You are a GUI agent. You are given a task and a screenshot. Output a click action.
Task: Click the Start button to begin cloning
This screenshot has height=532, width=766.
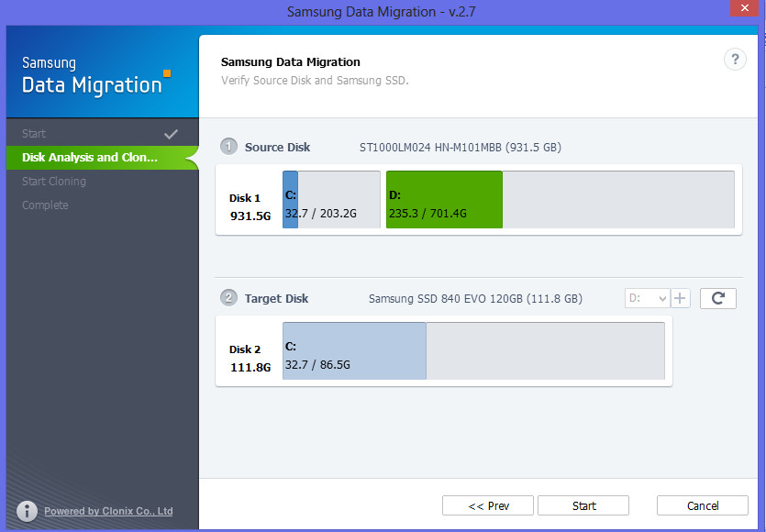pyautogui.click(x=583, y=505)
